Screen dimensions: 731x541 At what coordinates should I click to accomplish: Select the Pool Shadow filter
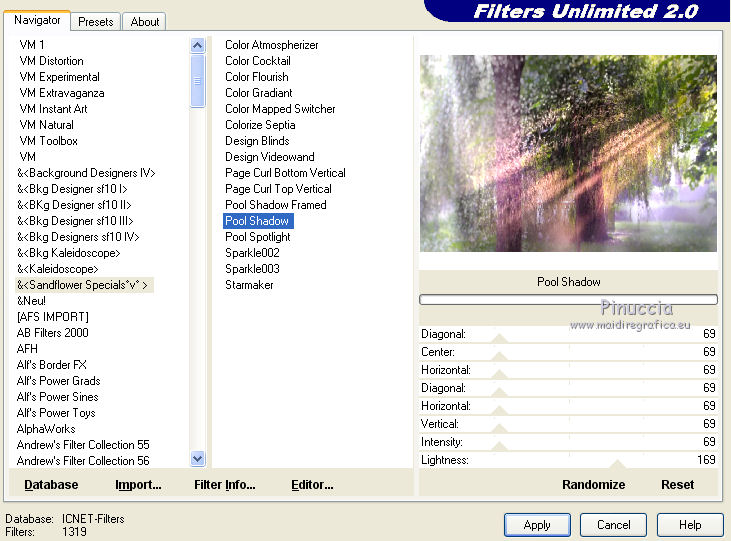click(258, 221)
